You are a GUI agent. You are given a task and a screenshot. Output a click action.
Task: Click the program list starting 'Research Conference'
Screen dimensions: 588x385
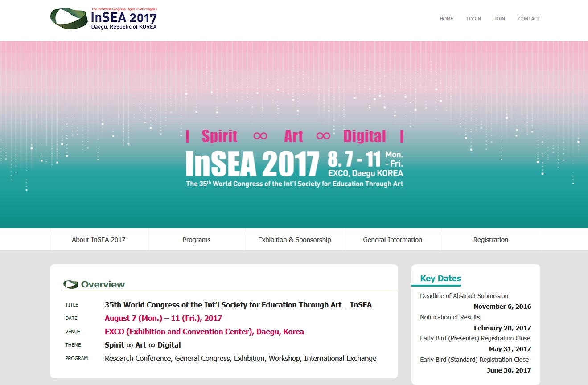(x=240, y=358)
